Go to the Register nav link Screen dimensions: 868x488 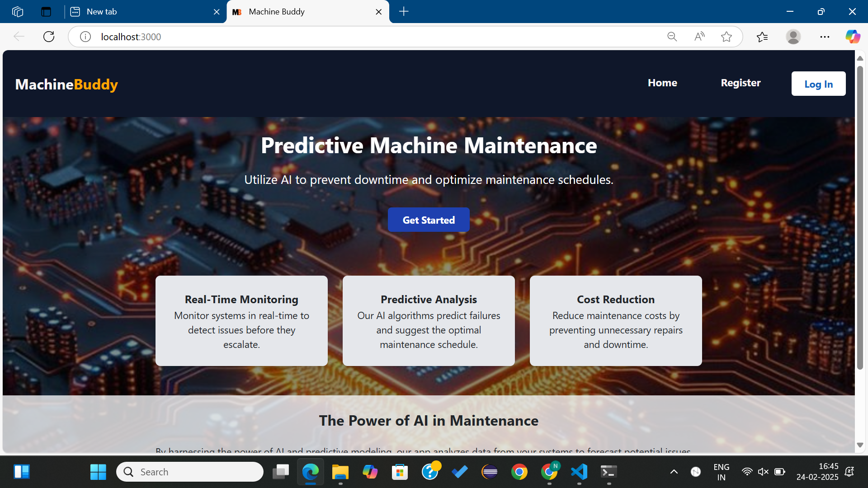click(740, 83)
